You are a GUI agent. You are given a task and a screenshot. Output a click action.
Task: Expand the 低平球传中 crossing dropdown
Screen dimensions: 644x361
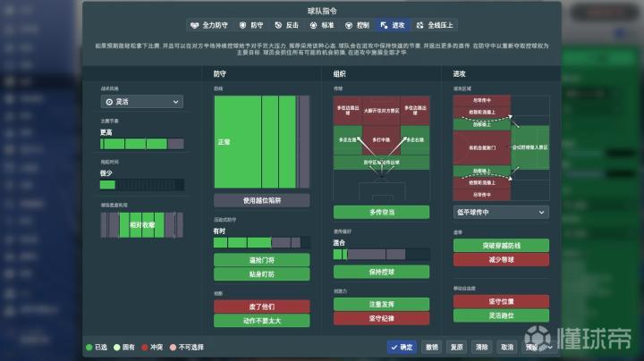[500, 212]
